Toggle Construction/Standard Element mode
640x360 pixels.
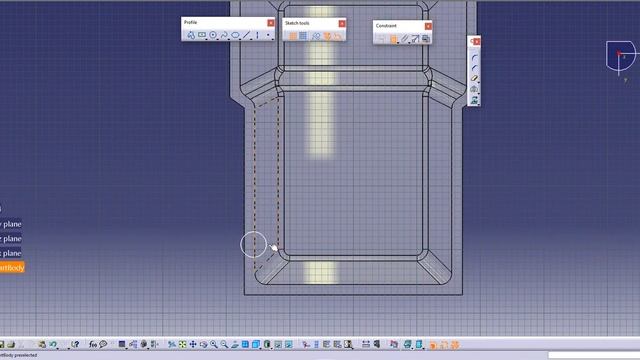click(316, 36)
